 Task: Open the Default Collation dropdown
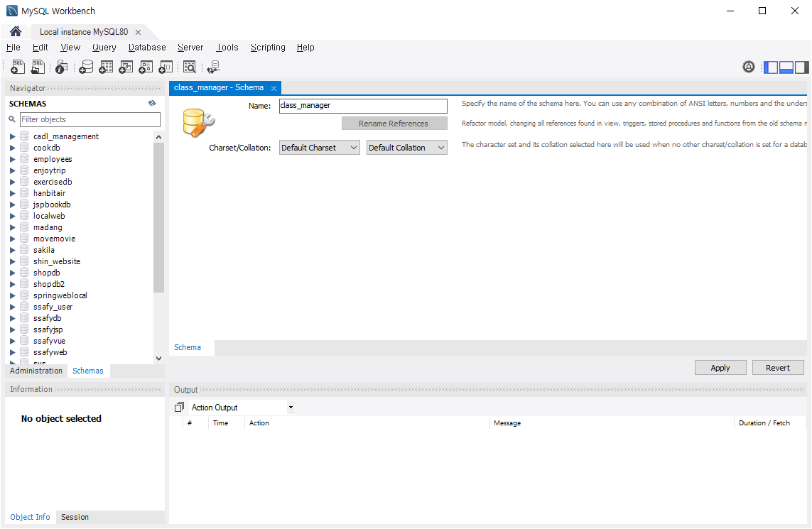(406, 148)
